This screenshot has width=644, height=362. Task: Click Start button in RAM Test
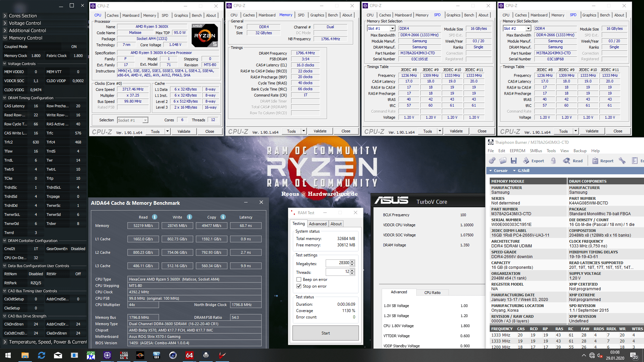point(325,333)
